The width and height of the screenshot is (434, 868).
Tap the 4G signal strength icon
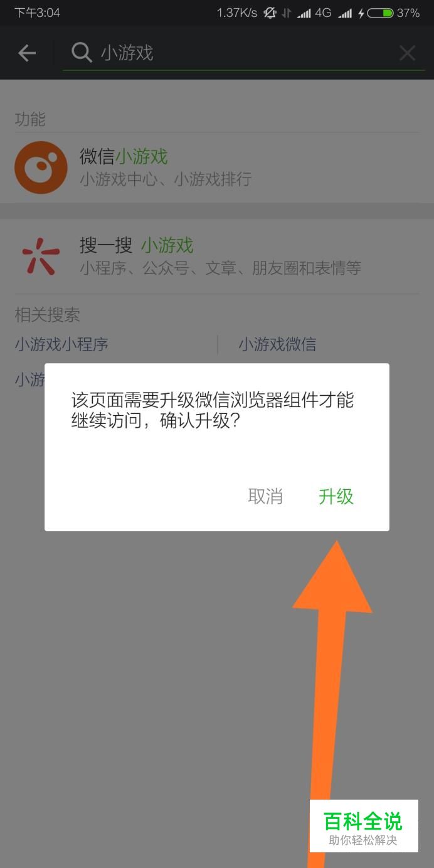(x=304, y=13)
